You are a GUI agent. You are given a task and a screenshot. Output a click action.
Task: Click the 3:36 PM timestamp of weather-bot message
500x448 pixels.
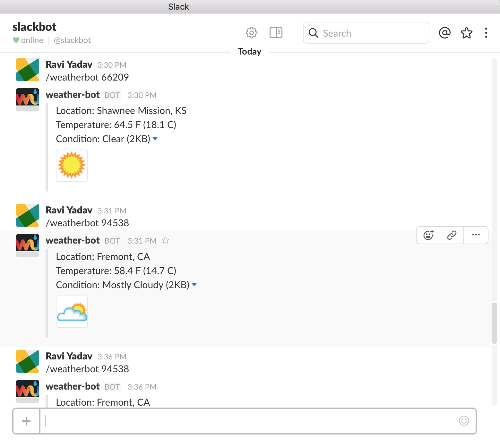142,387
